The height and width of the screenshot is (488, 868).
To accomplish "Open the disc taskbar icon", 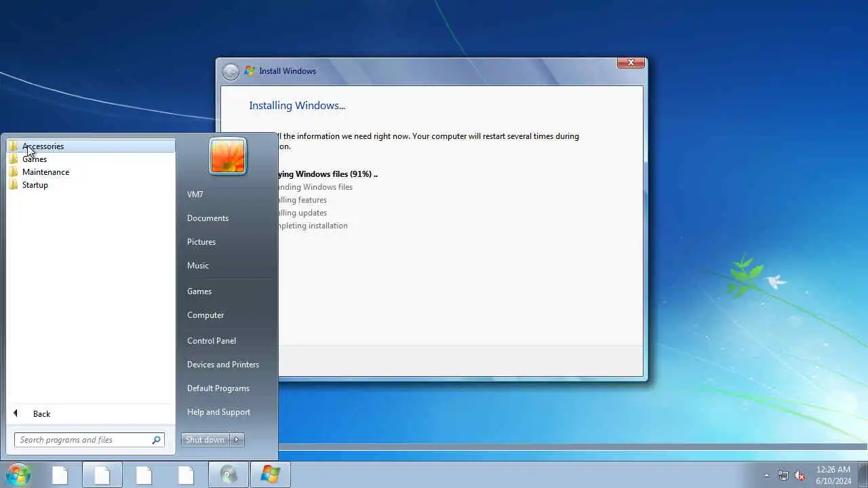I will pyautogui.click(x=229, y=474).
